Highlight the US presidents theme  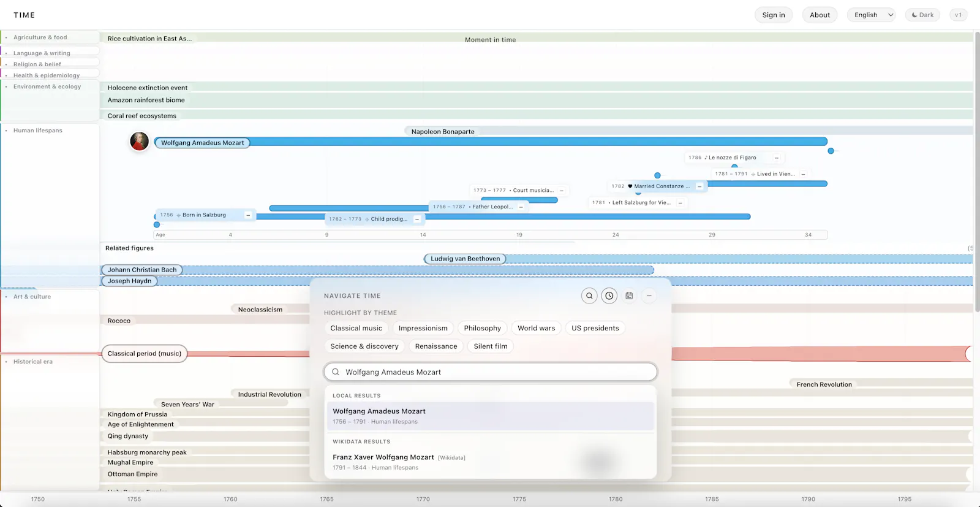(x=595, y=328)
